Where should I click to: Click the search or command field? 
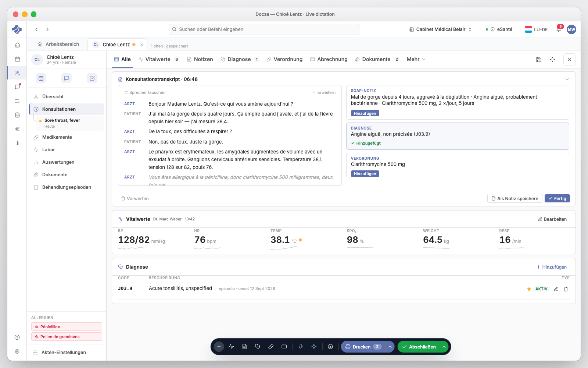click(264, 29)
